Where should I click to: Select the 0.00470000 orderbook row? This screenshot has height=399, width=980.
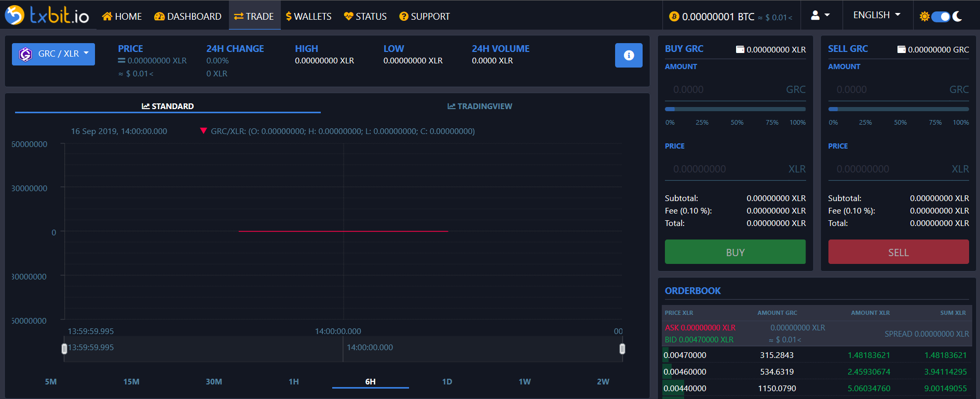pyautogui.click(x=815, y=355)
